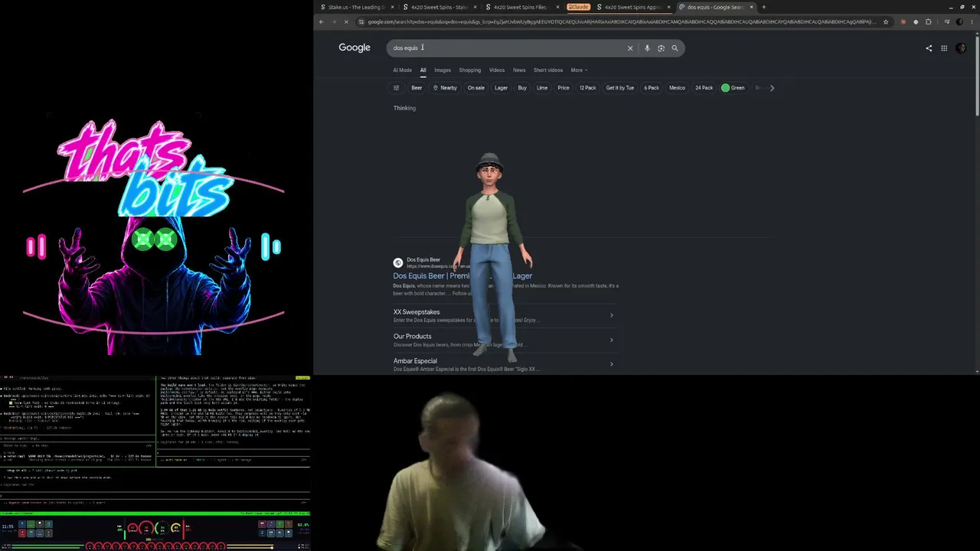Apply the Lime filter chip

pyautogui.click(x=542, y=88)
